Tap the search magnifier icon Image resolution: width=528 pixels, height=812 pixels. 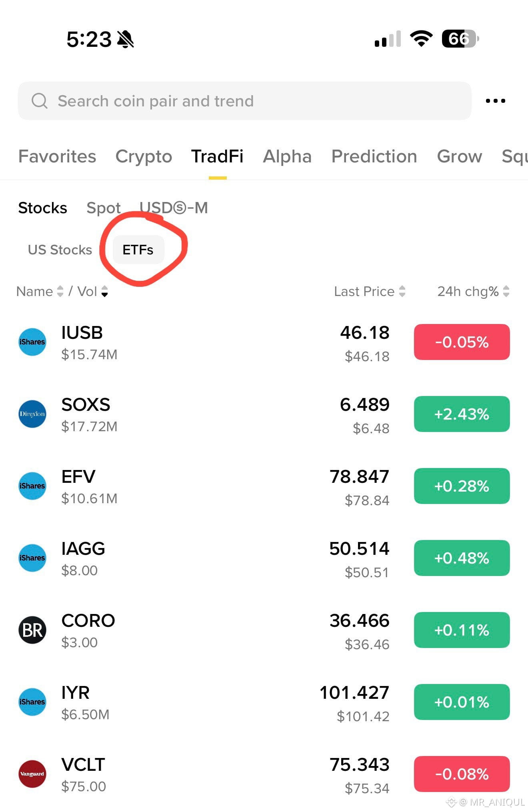[x=40, y=101]
